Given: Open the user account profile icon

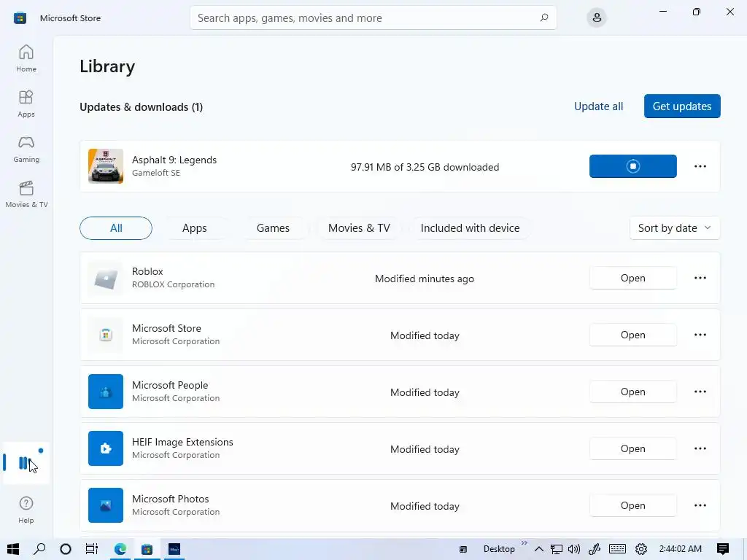Looking at the screenshot, I should tap(597, 18).
